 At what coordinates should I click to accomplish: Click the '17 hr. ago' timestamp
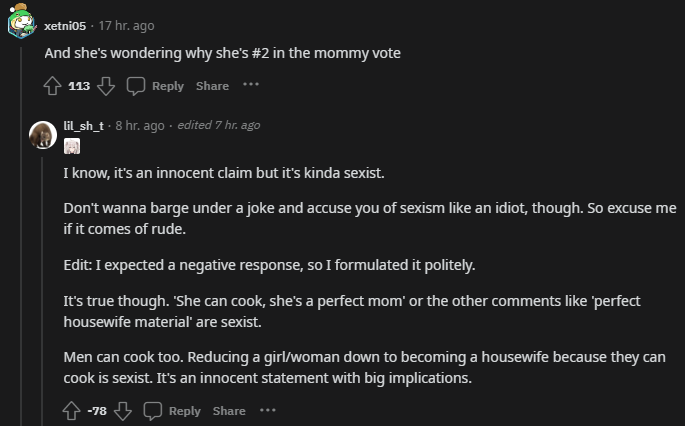pos(126,26)
